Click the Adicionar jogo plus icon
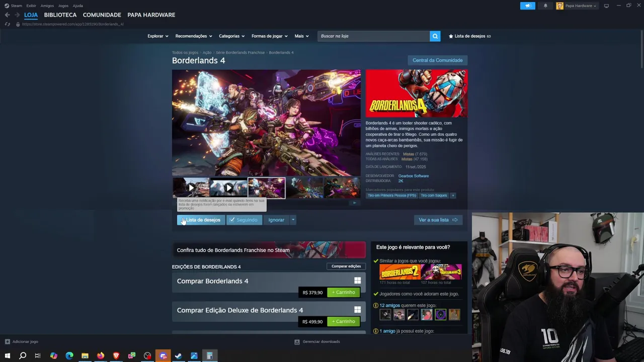The width and height of the screenshot is (644, 362). 7,341
